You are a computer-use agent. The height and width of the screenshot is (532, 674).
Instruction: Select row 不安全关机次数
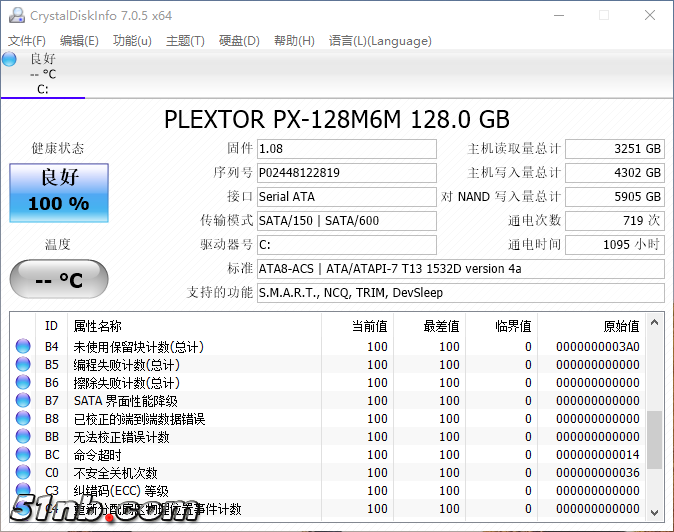coord(328,473)
